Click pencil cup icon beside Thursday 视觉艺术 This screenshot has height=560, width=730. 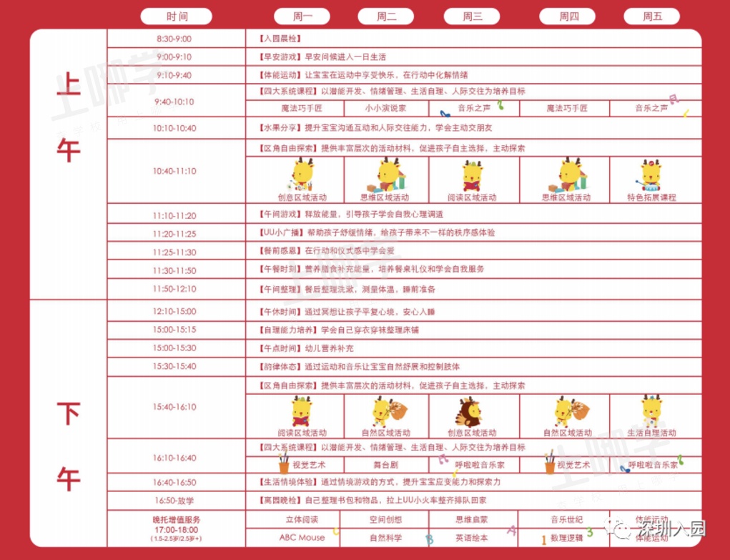pyautogui.click(x=550, y=462)
